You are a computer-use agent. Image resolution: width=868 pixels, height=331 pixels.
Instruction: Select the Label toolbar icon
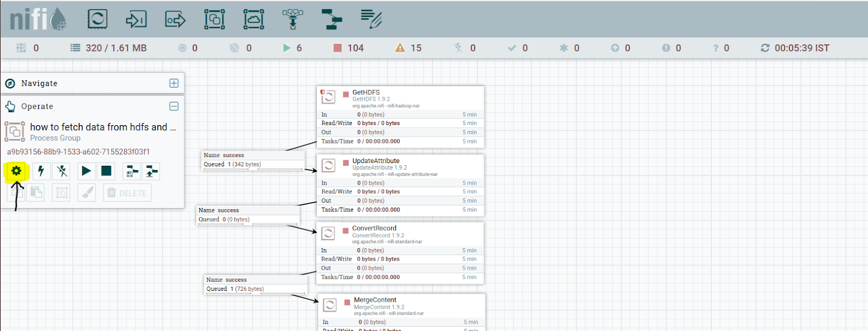371,20
